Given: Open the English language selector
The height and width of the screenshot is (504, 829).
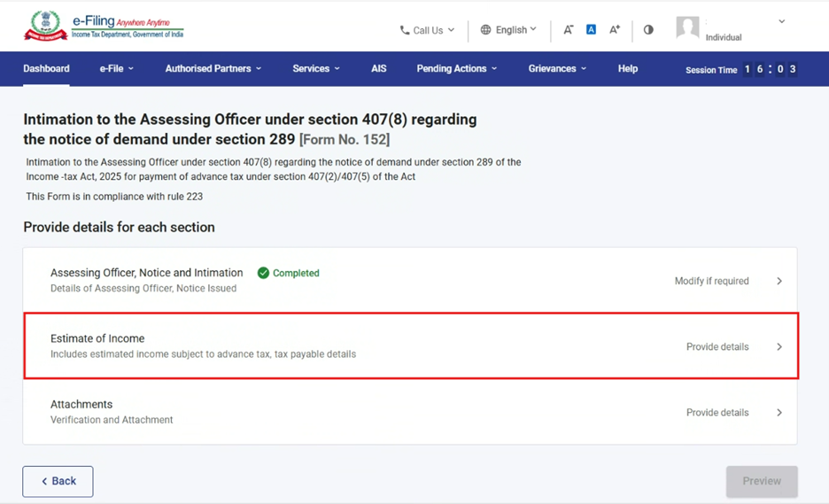Looking at the screenshot, I should tap(508, 30).
